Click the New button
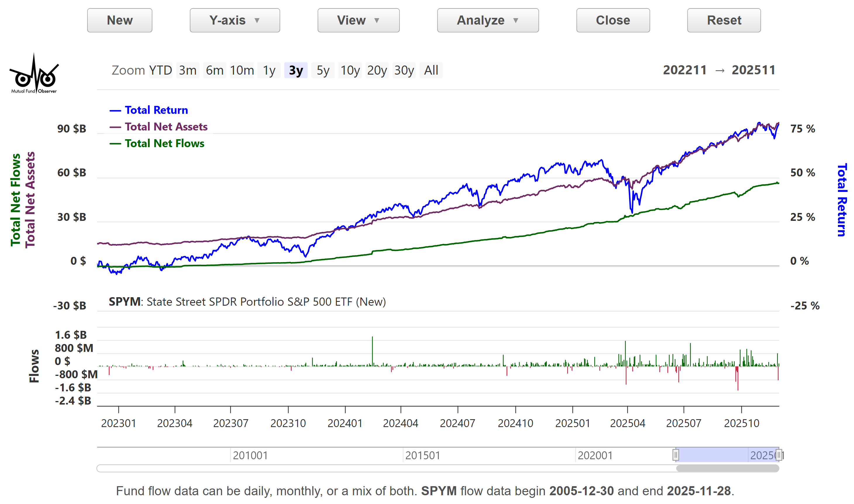The image size is (854, 504). tap(120, 20)
